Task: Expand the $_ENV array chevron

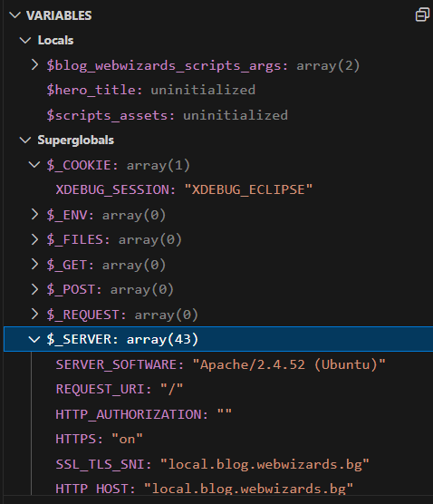Action: (x=34, y=215)
